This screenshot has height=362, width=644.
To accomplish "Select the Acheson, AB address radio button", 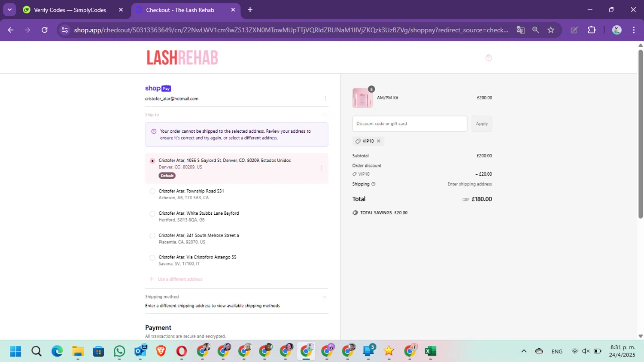I will tap(152, 192).
